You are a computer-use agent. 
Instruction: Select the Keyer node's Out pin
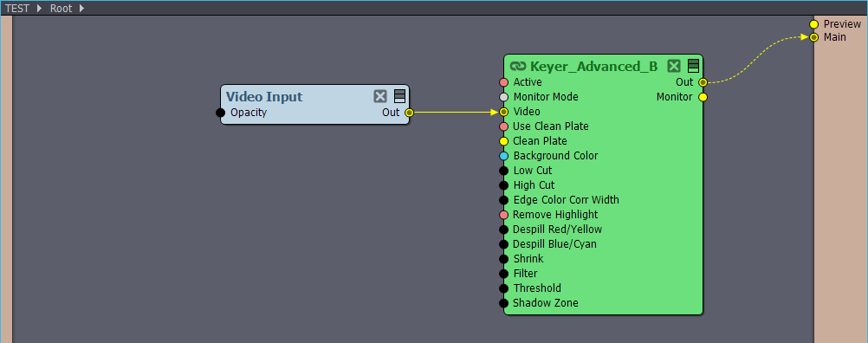(x=703, y=82)
